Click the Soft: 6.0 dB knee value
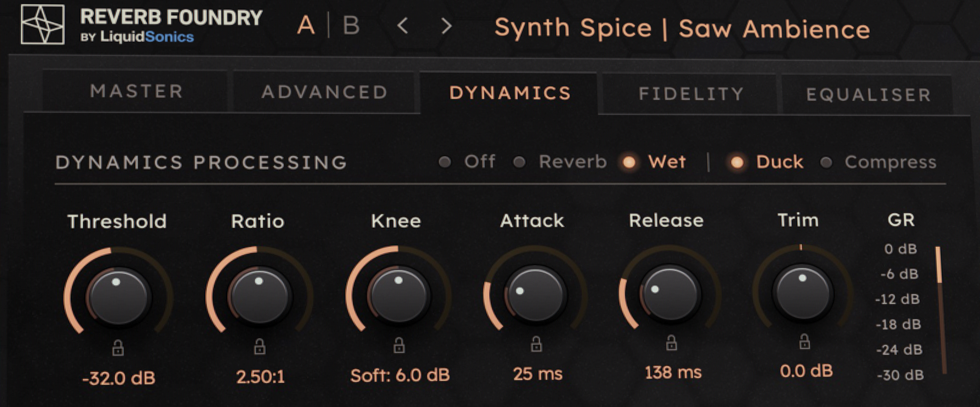 pyautogui.click(x=400, y=375)
